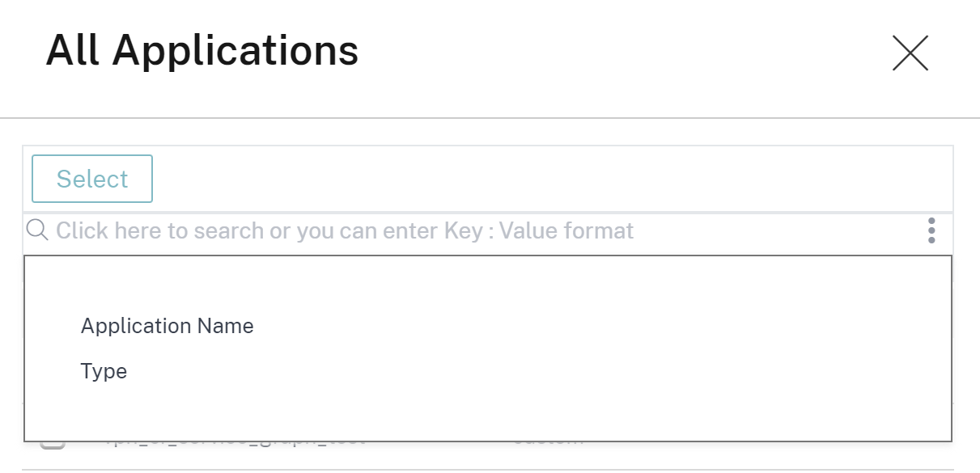Image resolution: width=980 pixels, height=473 pixels.
Task: Confirm selection using the teal Select button
Action: click(92, 179)
